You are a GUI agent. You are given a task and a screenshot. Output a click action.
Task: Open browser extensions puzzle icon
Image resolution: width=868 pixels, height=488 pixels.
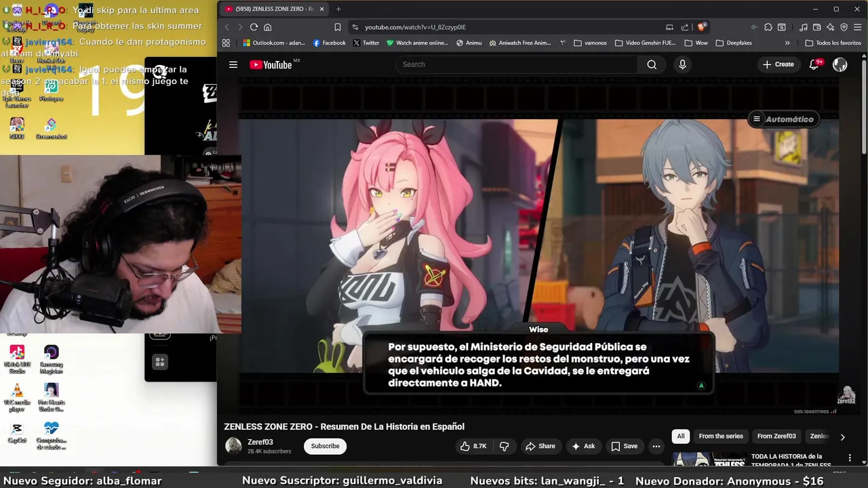[x=768, y=27]
